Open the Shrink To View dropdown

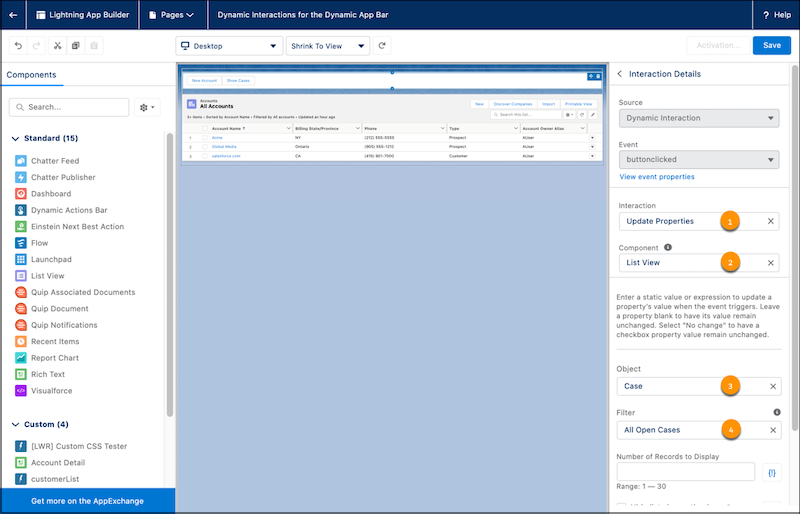(x=328, y=46)
